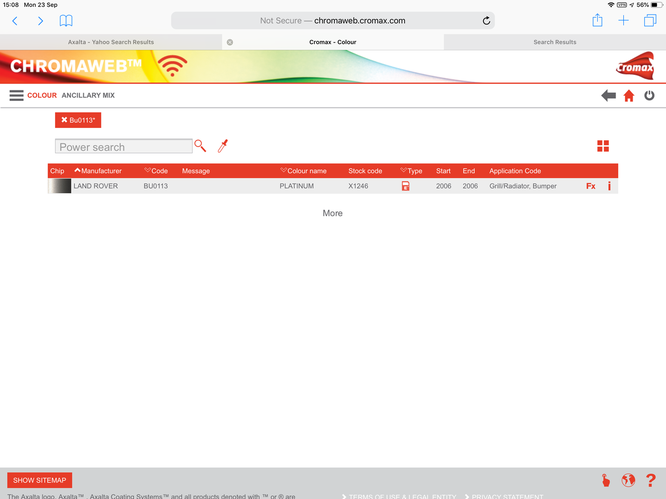Sort by Code column

(156, 171)
